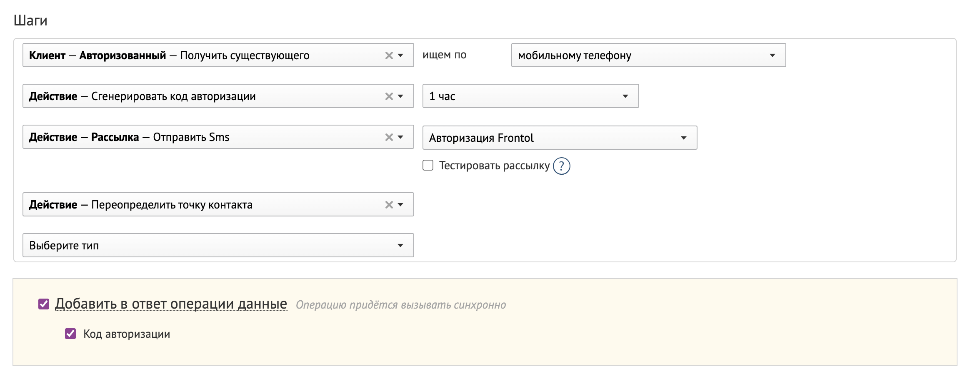Click 'Тестировать рассылку' label text
The height and width of the screenshot is (377, 980).
tap(494, 166)
